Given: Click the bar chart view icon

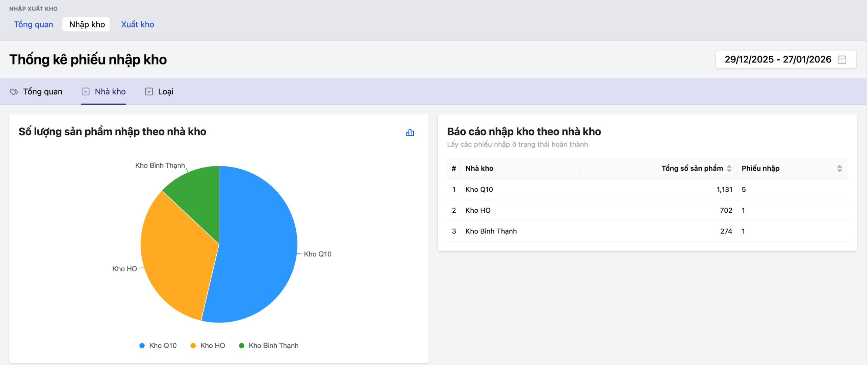Looking at the screenshot, I should coord(410,133).
